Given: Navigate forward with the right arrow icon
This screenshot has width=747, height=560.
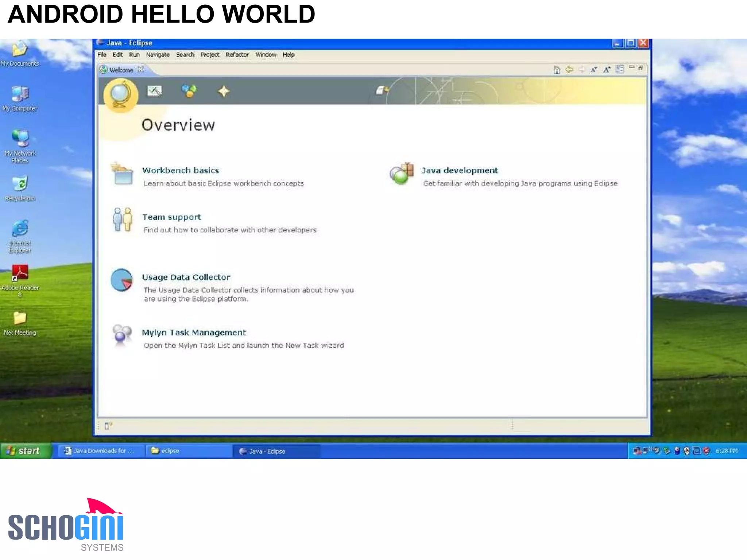Looking at the screenshot, I should click(581, 69).
